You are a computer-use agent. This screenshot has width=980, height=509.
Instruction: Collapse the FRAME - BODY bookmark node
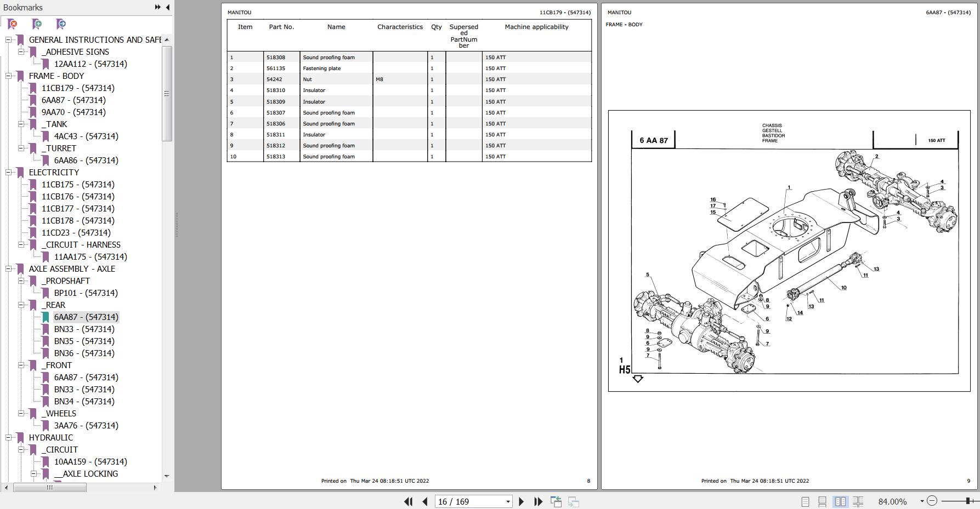pyautogui.click(x=8, y=76)
